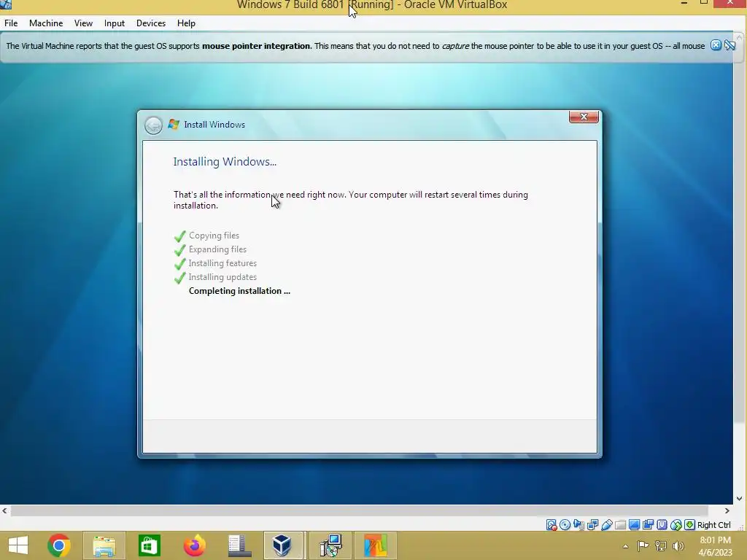747x560 pixels.
Task: Click the horizontal scrollbar left arrow
Action: [4, 510]
